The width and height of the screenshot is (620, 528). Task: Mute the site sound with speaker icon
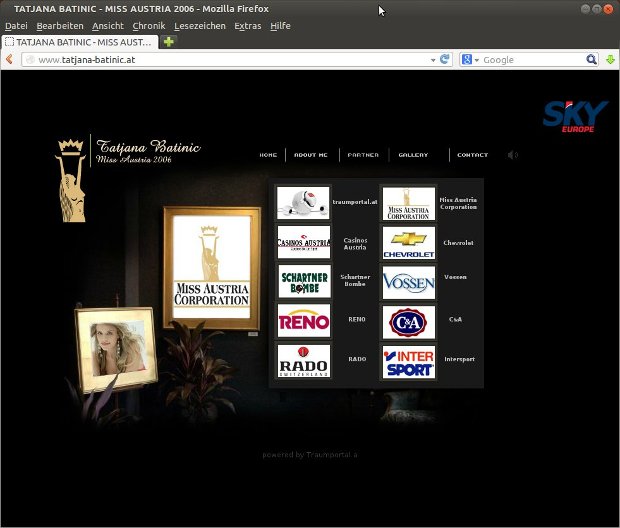point(512,155)
